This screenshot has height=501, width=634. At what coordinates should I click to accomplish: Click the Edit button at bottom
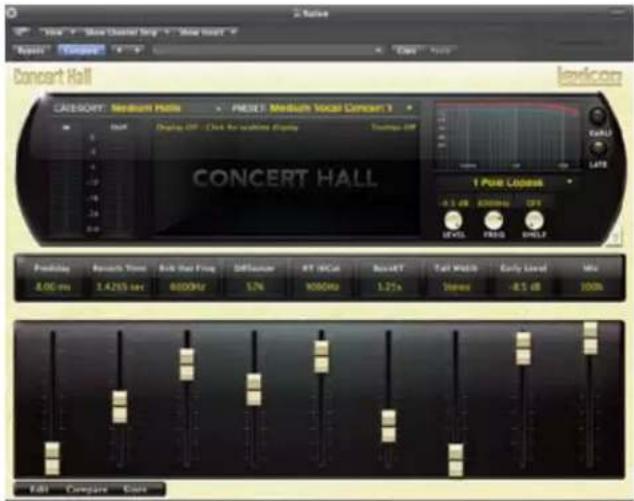pyautogui.click(x=39, y=489)
